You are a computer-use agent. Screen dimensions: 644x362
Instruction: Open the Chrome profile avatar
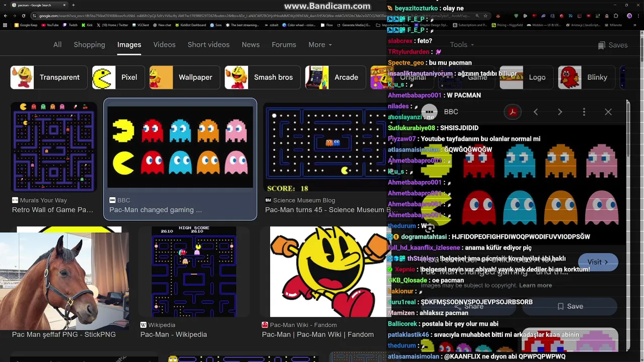tap(629, 16)
